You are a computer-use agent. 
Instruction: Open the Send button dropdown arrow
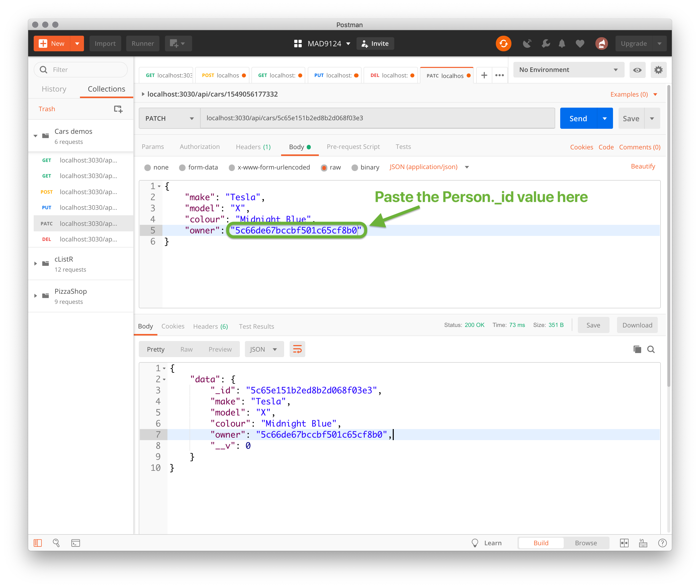pyautogui.click(x=604, y=118)
